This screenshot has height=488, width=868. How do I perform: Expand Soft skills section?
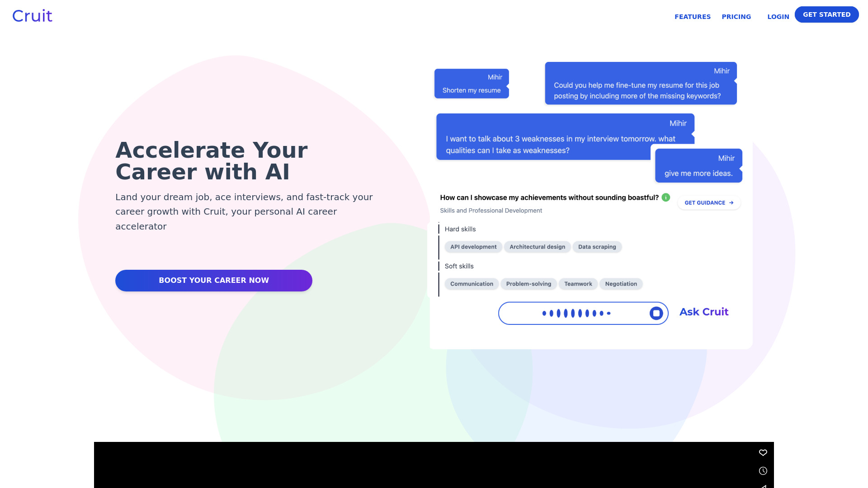click(x=459, y=266)
